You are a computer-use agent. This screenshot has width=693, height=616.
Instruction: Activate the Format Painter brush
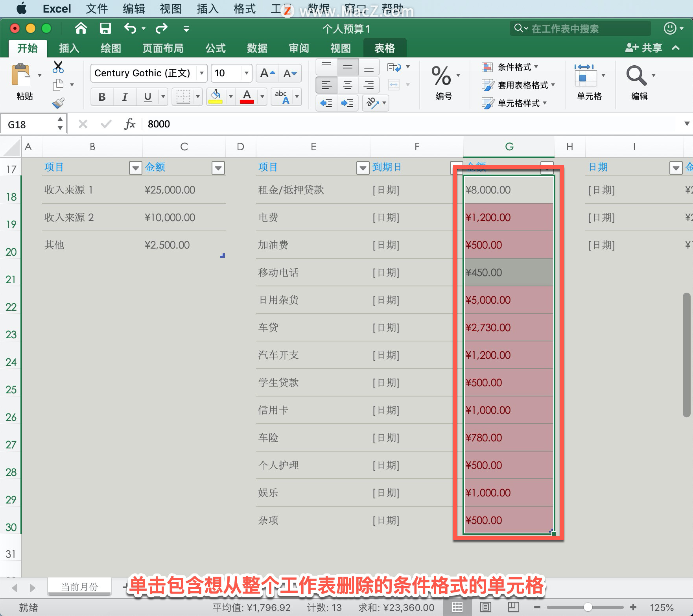58,103
